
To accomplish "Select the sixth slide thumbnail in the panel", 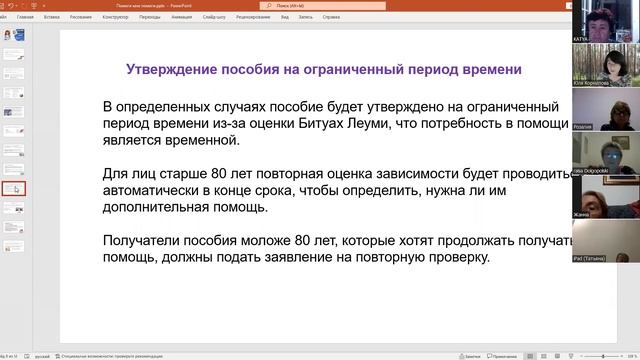I will coord(14,131).
